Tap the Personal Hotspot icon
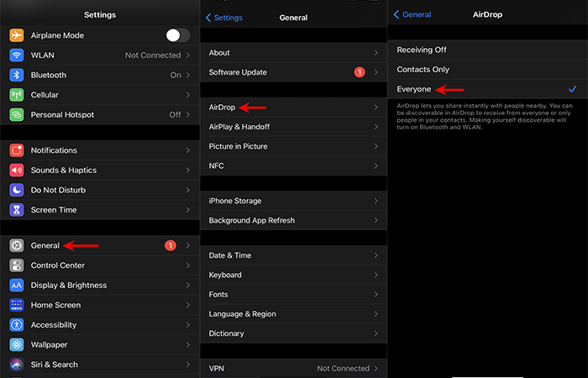Image resolution: width=588 pixels, height=378 pixels. click(x=17, y=115)
